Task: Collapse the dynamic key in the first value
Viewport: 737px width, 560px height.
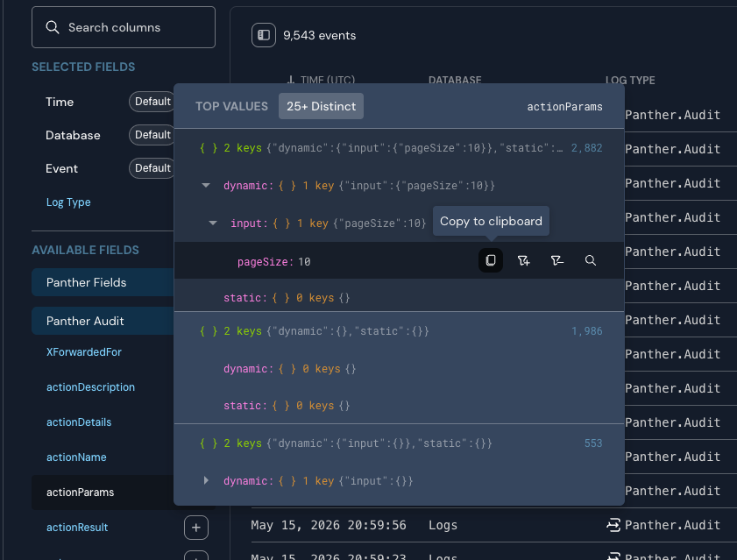Action: 205,185
